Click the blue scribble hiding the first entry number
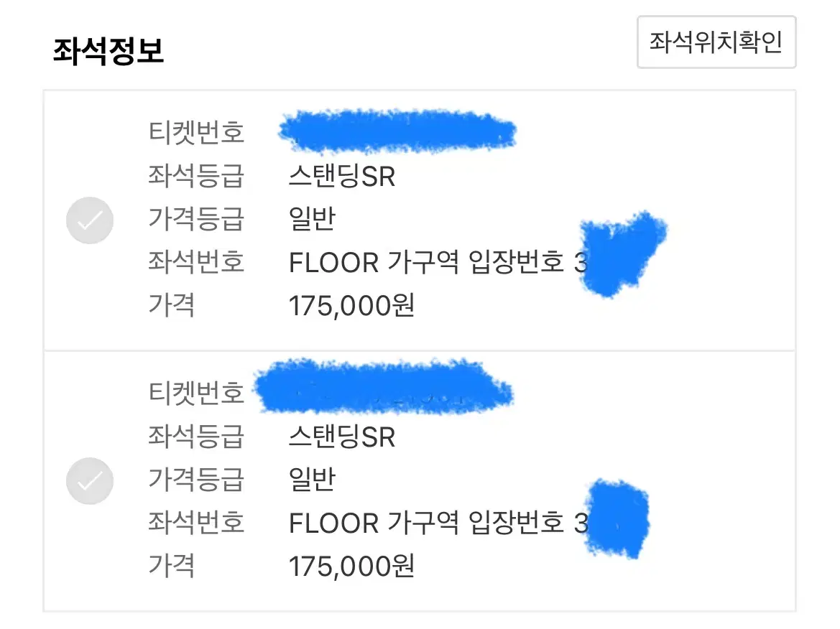This screenshot has height=629, width=840. tap(623, 253)
